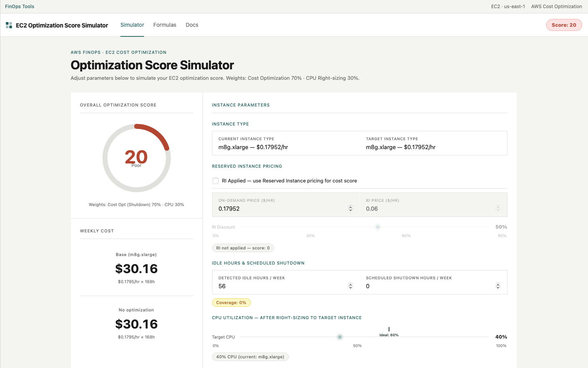Click the 'Optimization Score Simulator' heading
The image size is (588, 368).
(152, 65)
